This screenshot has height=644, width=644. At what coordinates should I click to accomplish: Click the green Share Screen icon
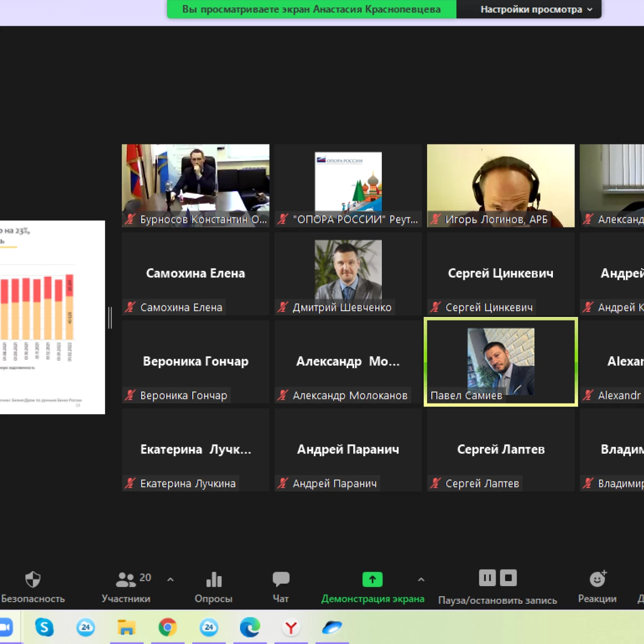(x=372, y=580)
